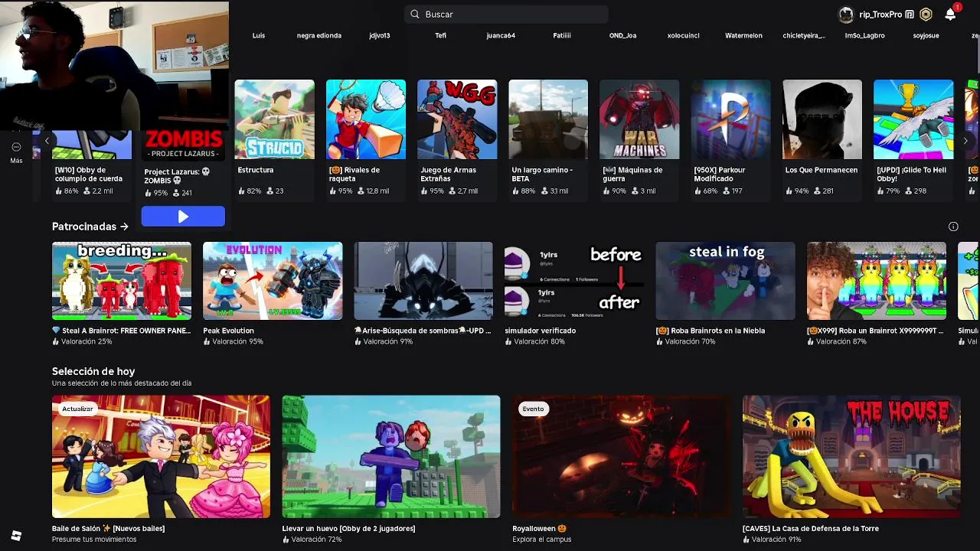Play Project Lazarus ZOMBIS with the blue button
Screen dimensions: 980x551
point(183,217)
